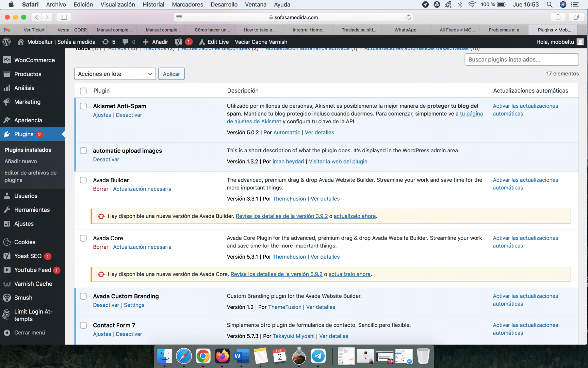
Task: Click Desactivar under Akismet Anti-Spam
Action: pyautogui.click(x=129, y=115)
